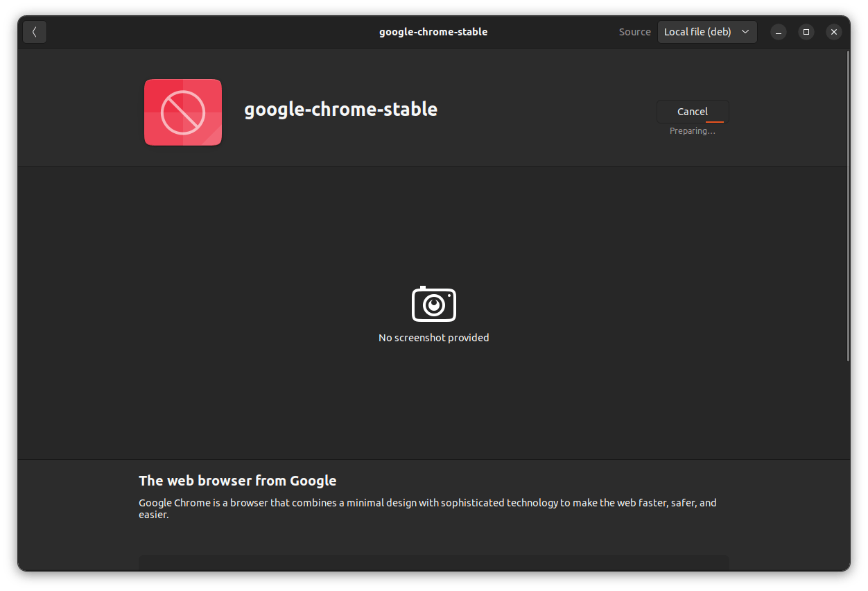Viewport: 868px width, 591px height.
Task: Click the "Source" label in the header bar
Action: 634,31
